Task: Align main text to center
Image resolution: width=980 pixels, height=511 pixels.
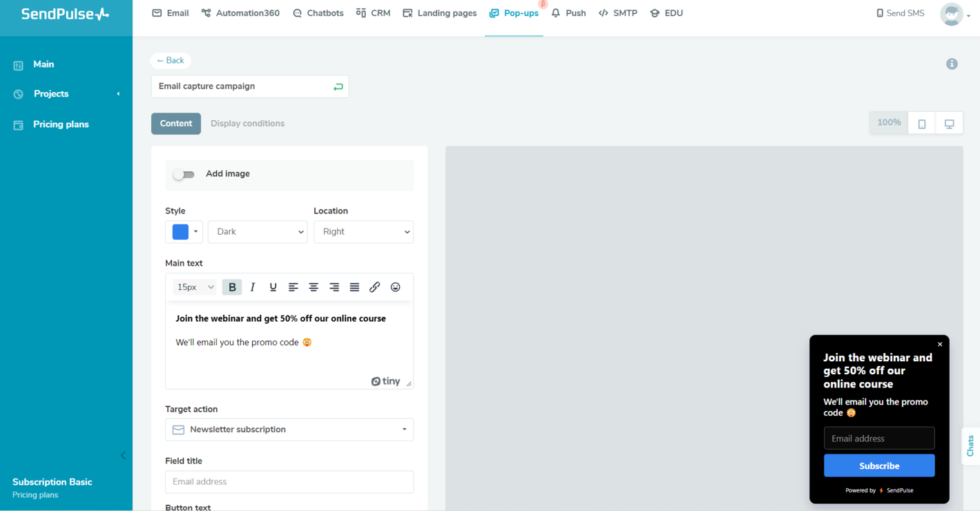Action: coord(314,287)
